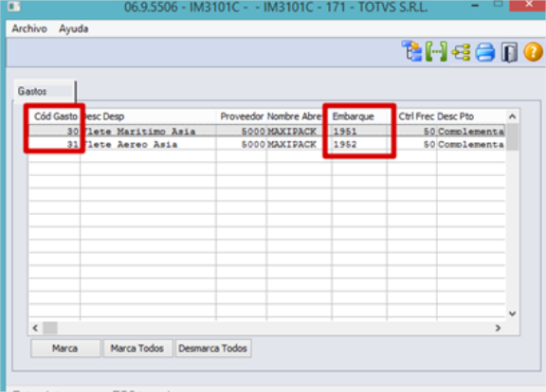Click Embarque cell 1951
The height and width of the screenshot is (392, 546).
coord(359,131)
